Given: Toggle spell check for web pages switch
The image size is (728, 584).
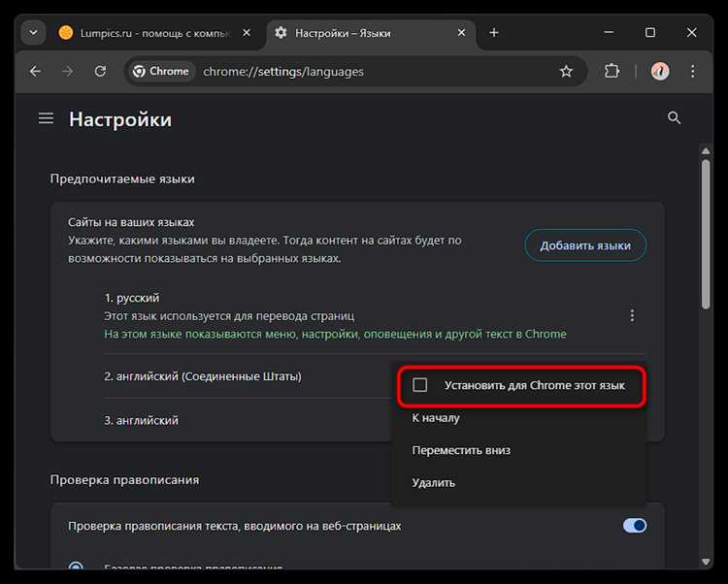Looking at the screenshot, I should [x=634, y=526].
